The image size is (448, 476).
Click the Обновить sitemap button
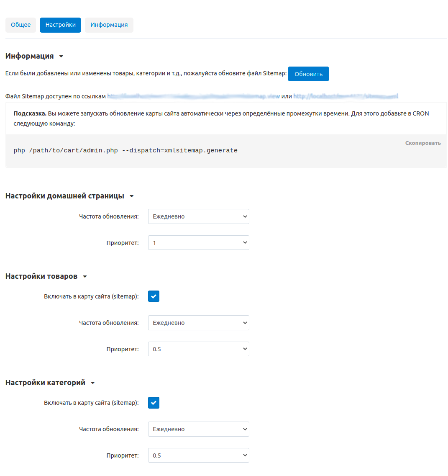[308, 74]
